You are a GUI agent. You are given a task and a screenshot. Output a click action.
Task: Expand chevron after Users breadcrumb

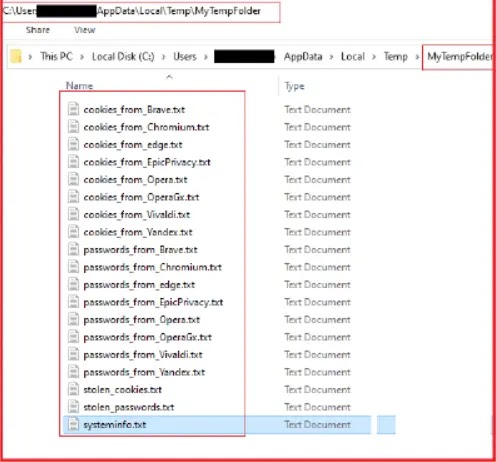[206, 57]
